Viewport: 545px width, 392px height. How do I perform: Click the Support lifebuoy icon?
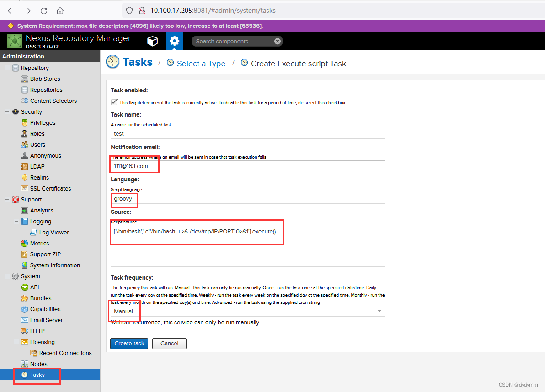[15, 200]
